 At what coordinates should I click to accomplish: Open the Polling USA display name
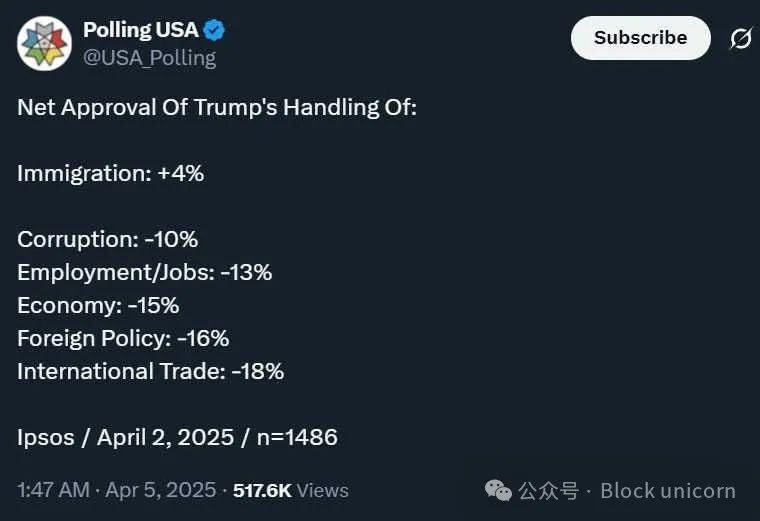point(140,31)
